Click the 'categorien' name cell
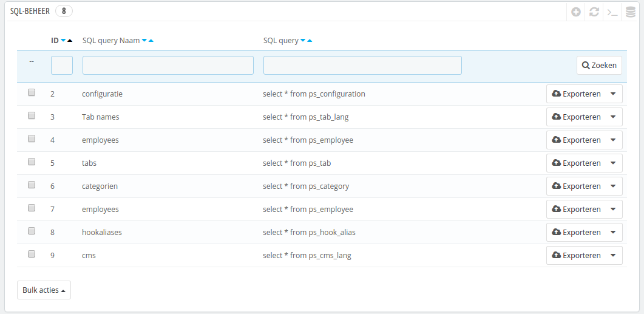Viewport: 644px width, 314px height. tap(100, 186)
